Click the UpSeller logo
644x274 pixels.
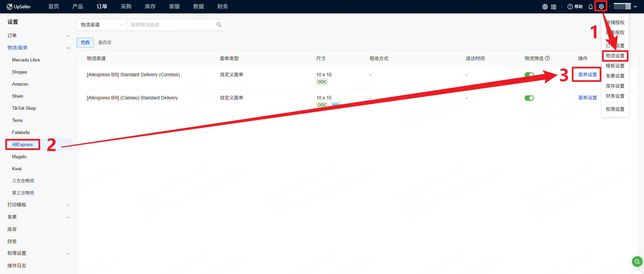point(19,7)
